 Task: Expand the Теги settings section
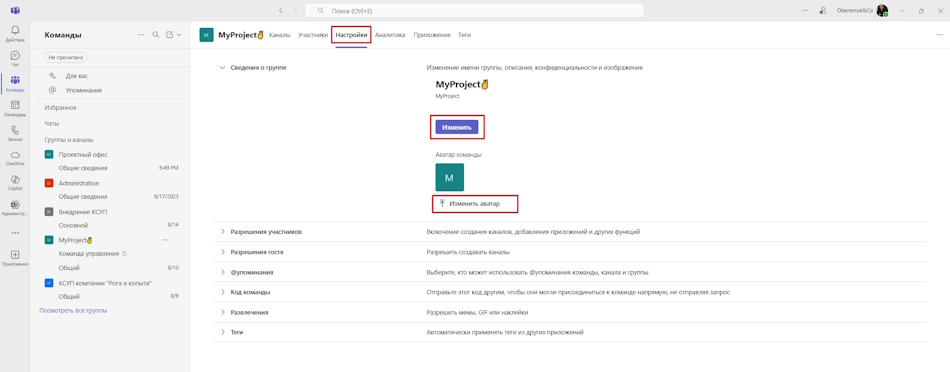click(222, 332)
